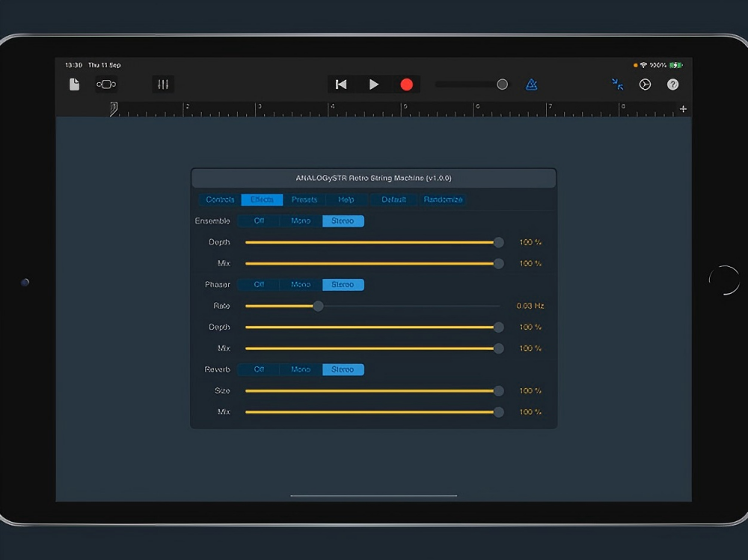Adjust the master volume slider knob

pos(503,84)
